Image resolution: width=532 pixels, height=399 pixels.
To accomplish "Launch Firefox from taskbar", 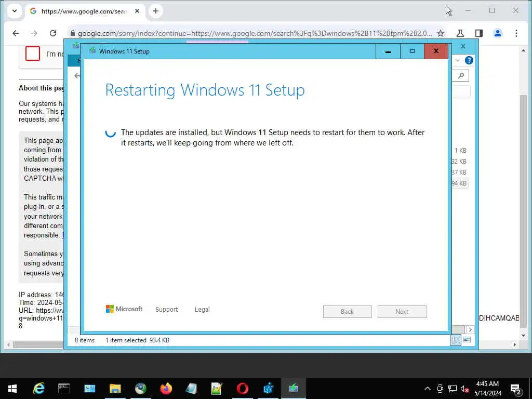I will tap(166, 389).
